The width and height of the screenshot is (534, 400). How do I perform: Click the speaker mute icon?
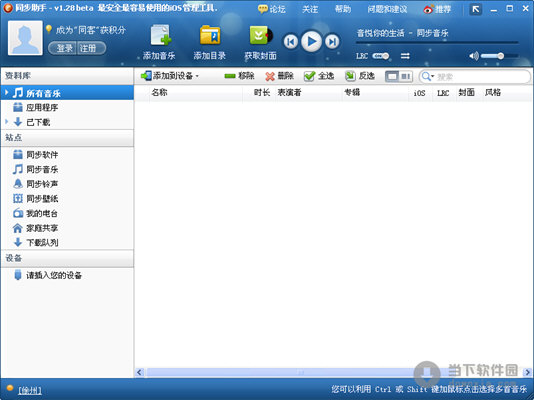click(474, 56)
